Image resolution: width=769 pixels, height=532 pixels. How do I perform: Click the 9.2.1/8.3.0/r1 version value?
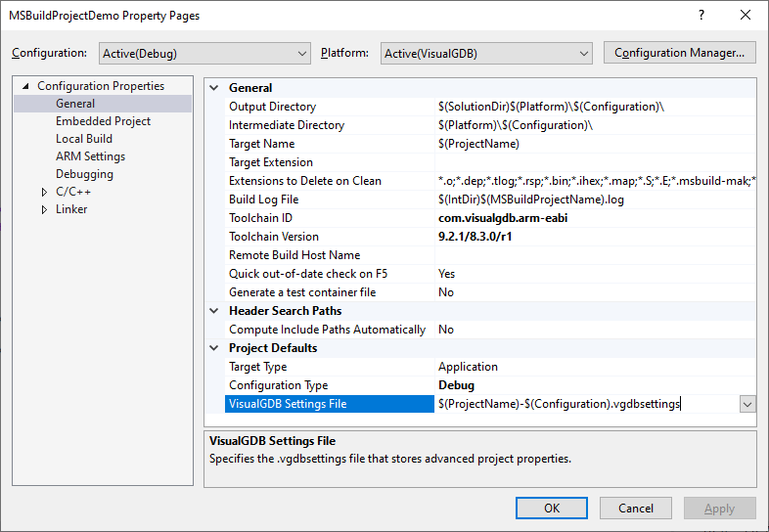(x=475, y=237)
